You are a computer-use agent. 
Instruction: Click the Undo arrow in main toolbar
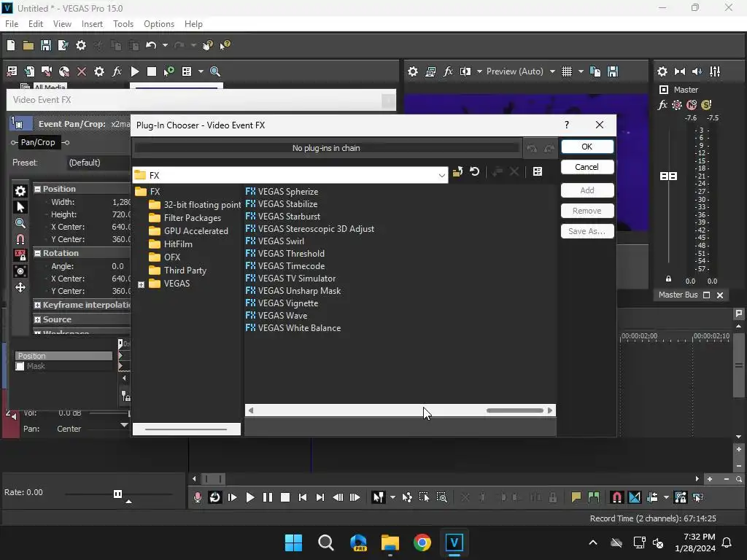(x=151, y=45)
